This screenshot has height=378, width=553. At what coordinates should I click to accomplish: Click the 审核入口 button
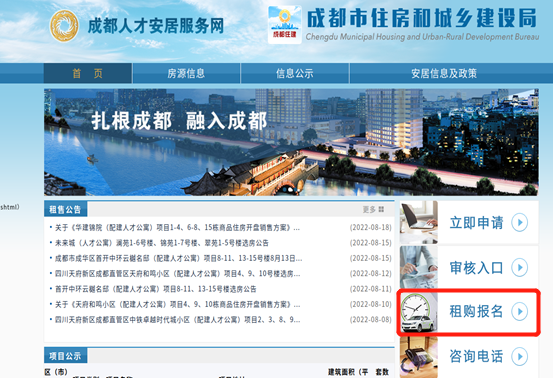tap(469, 268)
